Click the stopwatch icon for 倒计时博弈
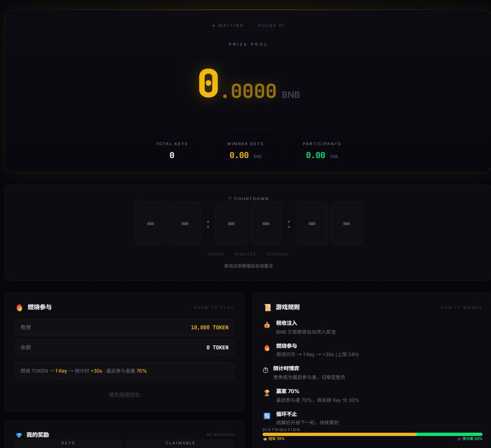This screenshot has height=448, width=491. pyautogui.click(x=266, y=370)
